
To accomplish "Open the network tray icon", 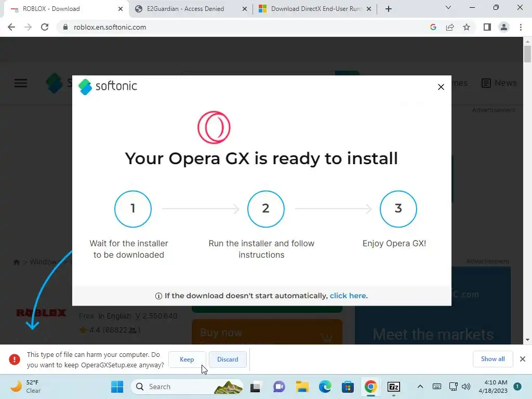I will tap(453, 387).
